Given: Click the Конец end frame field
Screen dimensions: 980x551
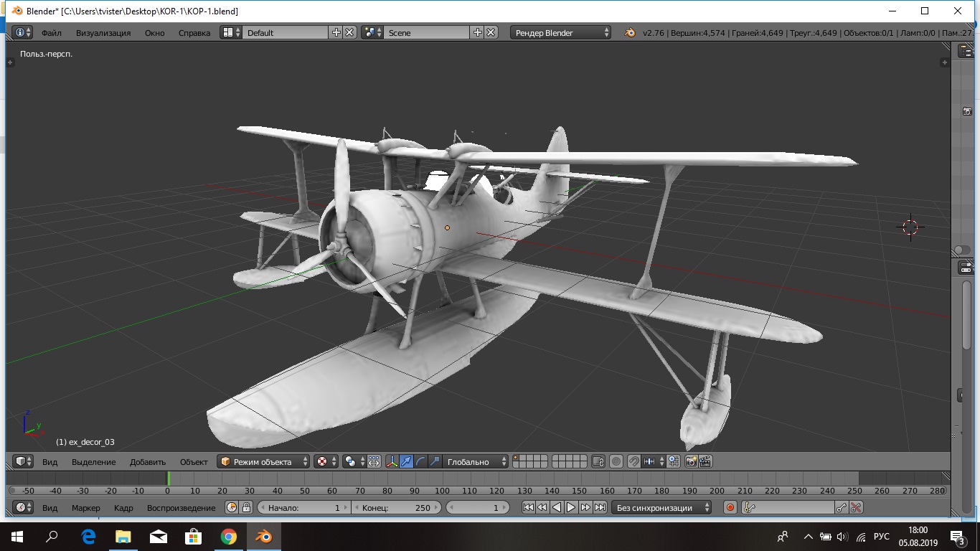Looking at the screenshot, I should click(x=395, y=508).
